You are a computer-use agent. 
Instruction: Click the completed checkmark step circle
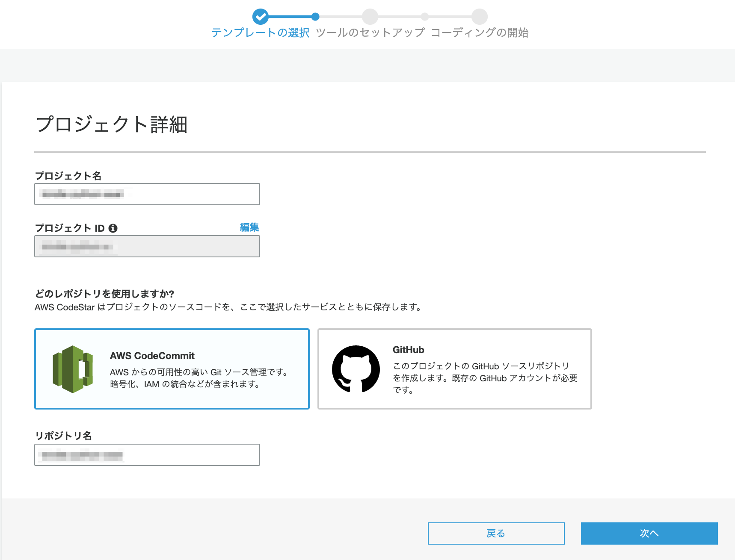click(261, 17)
